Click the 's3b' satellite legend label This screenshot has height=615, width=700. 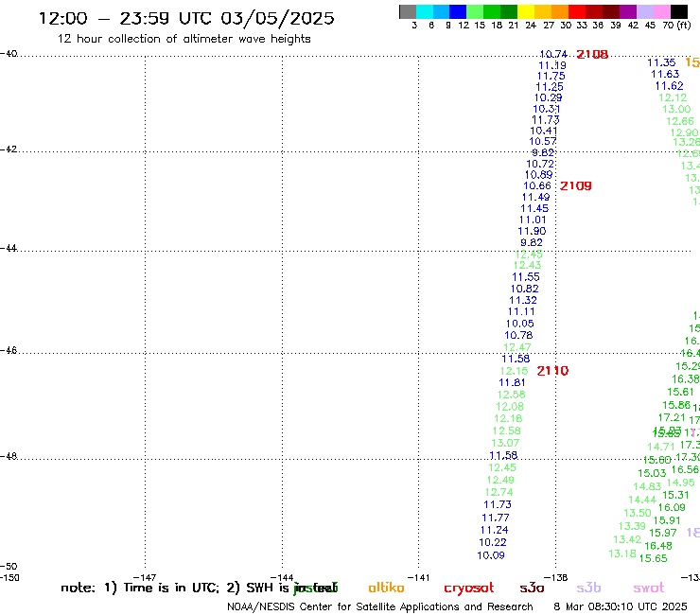click(588, 588)
